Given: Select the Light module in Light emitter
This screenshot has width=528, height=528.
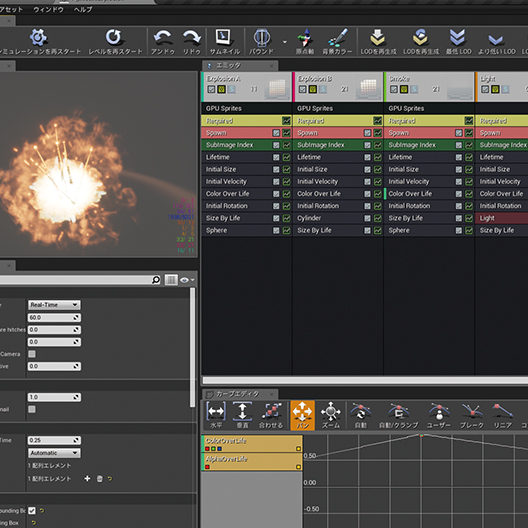Looking at the screenshot, I should (501, 218).
